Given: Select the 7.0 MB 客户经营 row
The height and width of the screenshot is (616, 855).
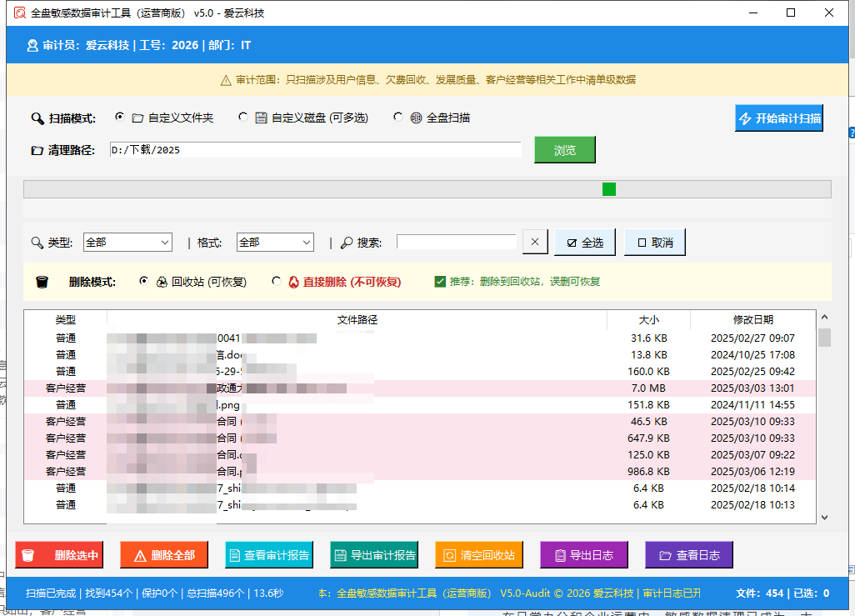Looking at the screenshot, I should point(420,388).
